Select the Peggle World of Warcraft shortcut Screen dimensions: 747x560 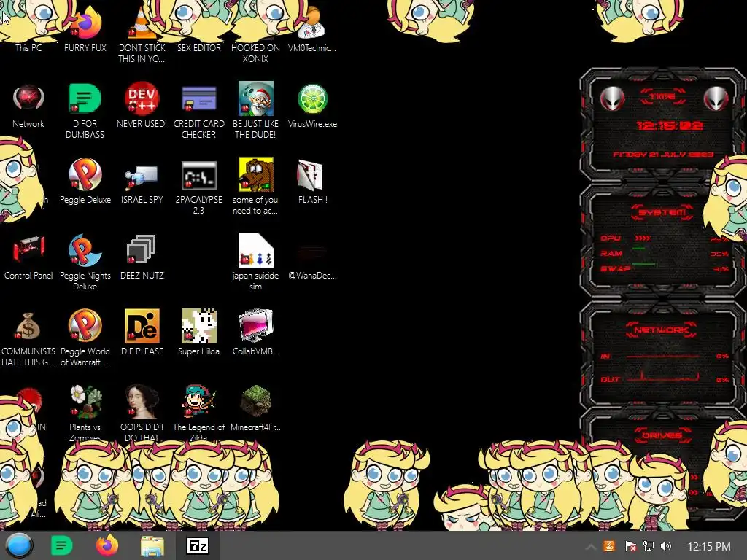tap(85, 338)
